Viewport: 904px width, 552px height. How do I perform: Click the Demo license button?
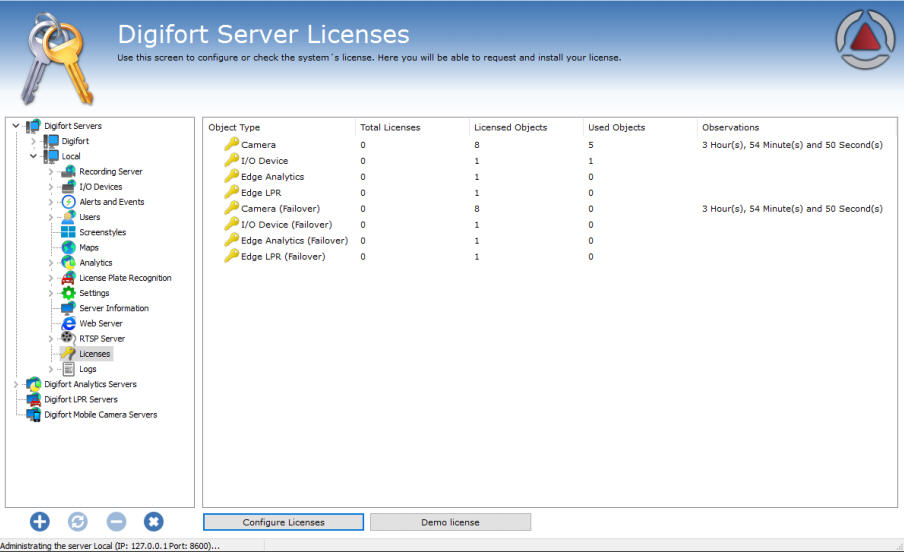click(450, 522)
